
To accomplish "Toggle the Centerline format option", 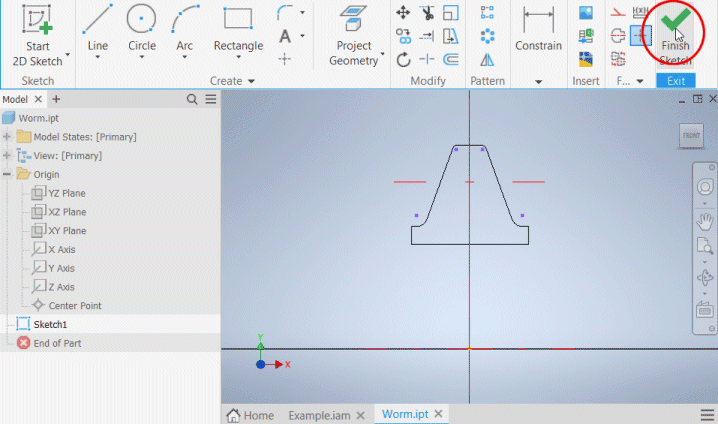I will point(618,35).
